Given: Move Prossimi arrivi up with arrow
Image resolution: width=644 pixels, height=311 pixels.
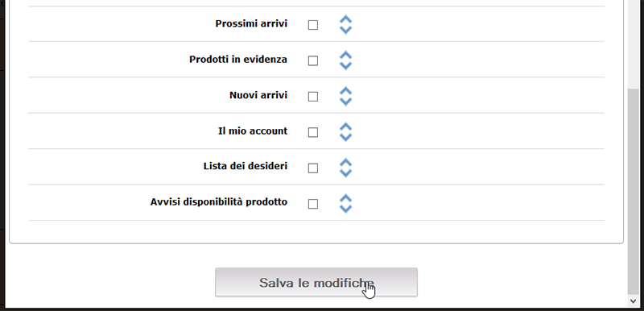Looking at the screenshot, I should coord(346,19).
